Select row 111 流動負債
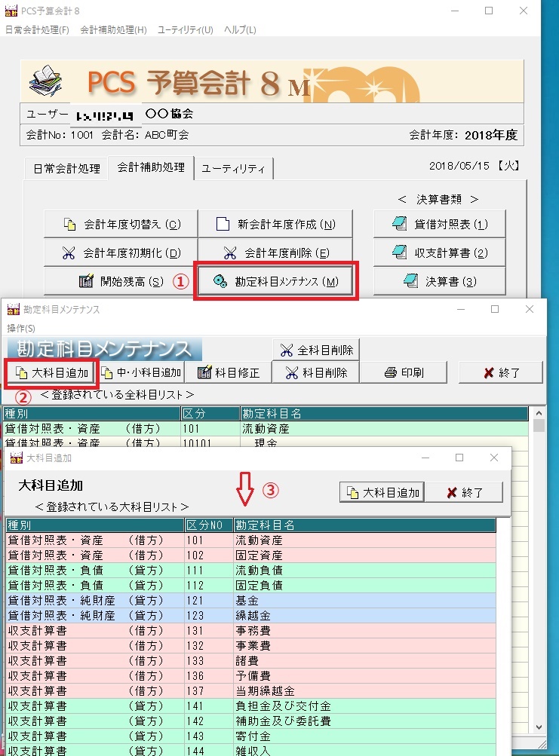The image size is (559, 756). coord(251,571)
